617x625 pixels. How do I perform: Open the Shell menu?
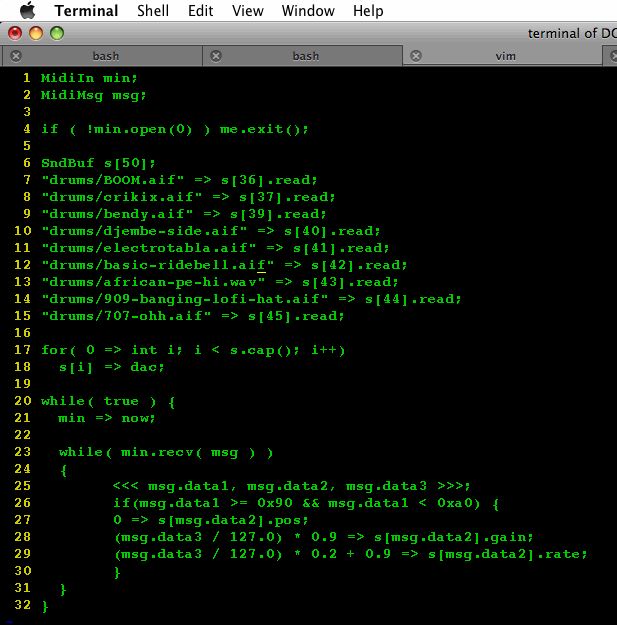click(153, 11)
